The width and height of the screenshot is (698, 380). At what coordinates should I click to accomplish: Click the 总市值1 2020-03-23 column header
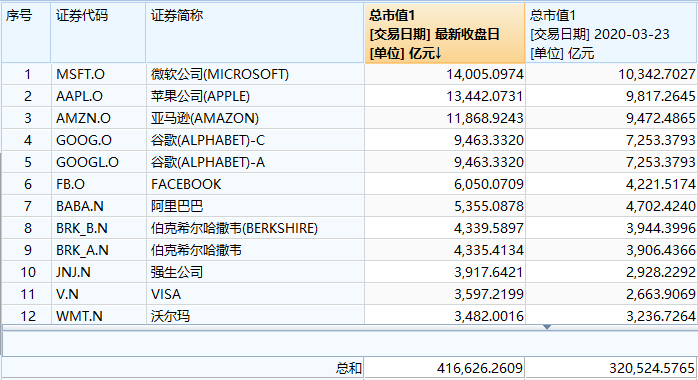tap(611, 33)
